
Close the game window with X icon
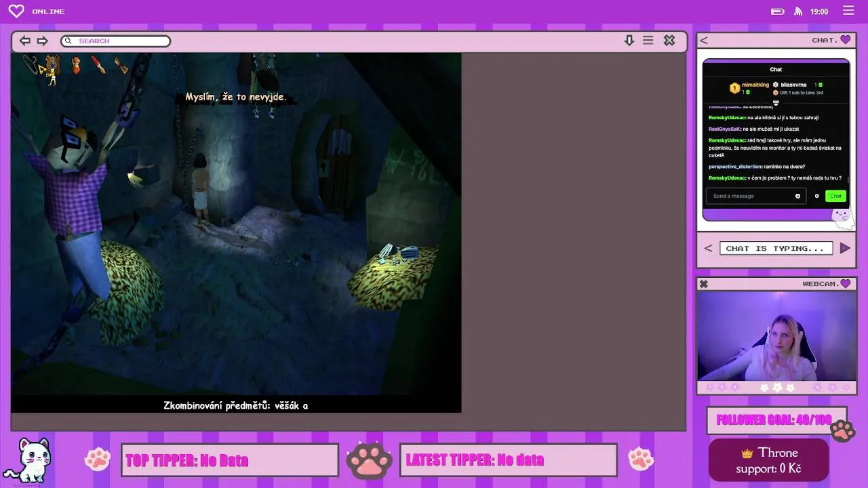[x=669, y=41]
